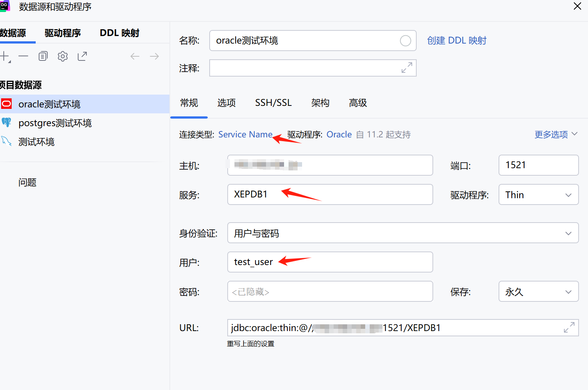Go forward with right arrow icon
Viewport: 588px width, 390px height.
[x=154, y=56]
